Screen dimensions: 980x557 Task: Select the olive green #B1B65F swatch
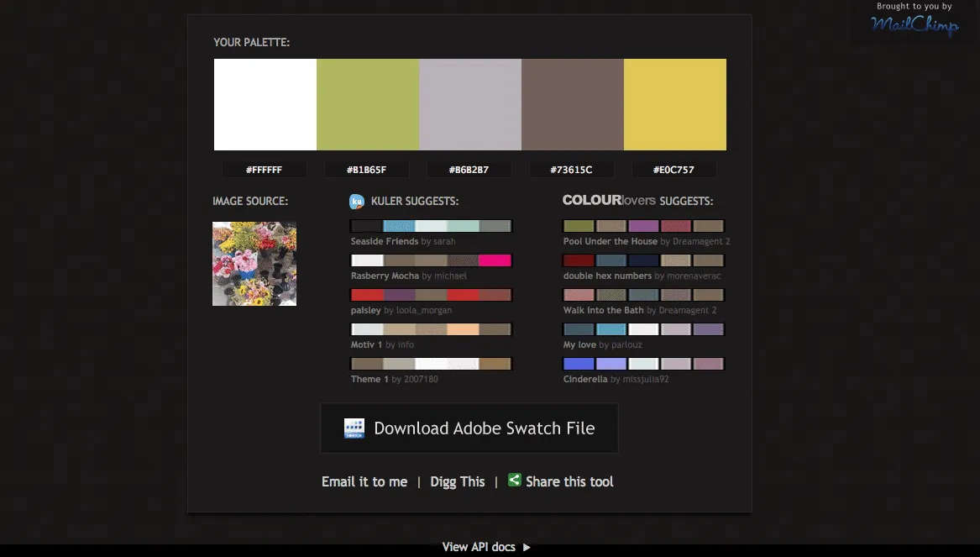368,105
